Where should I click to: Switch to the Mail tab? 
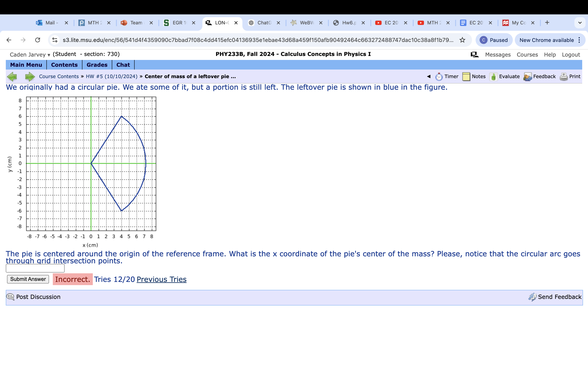point(47,23)
